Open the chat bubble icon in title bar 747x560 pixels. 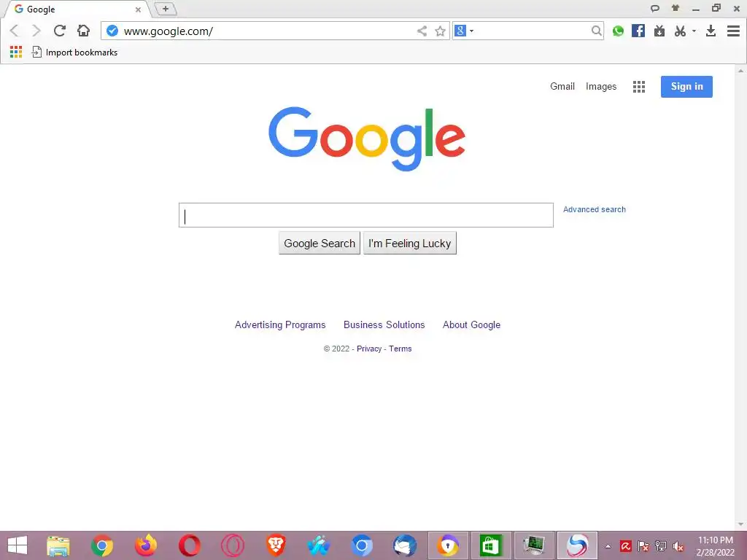[655, 9]
